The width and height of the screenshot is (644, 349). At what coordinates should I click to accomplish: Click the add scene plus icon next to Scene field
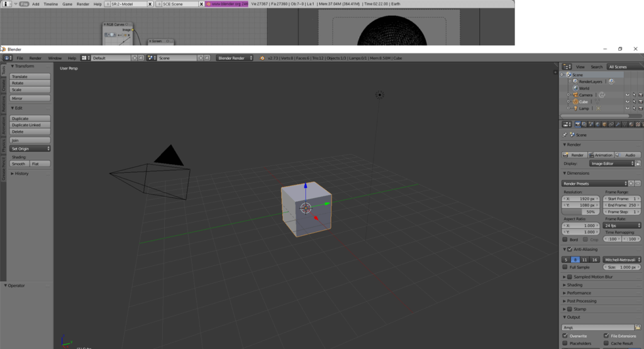pyautogui.click(x=201, y=58)
